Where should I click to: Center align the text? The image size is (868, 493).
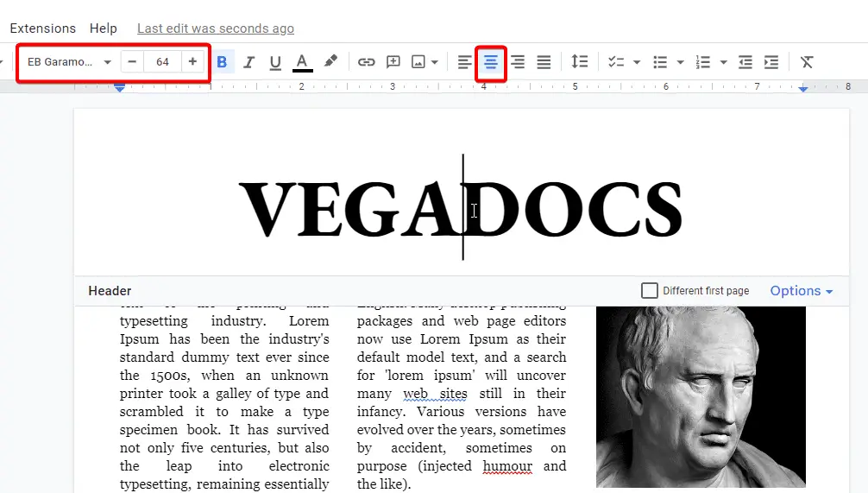(491, 62)
